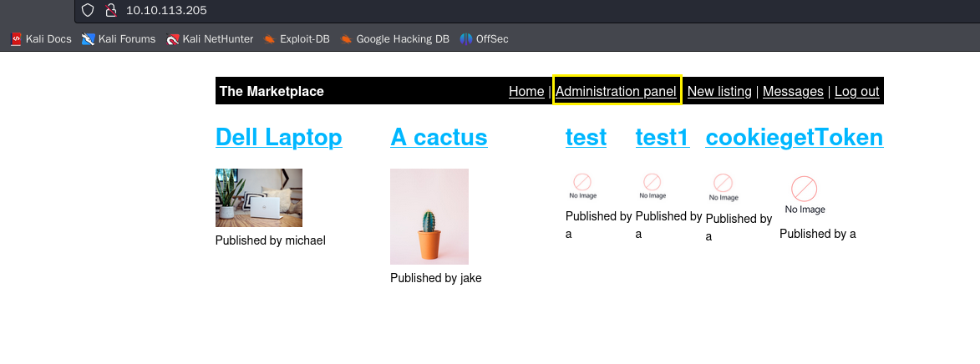Click the cactus photo thumbnail
This screenshot has width=980, height=364.
429,216
